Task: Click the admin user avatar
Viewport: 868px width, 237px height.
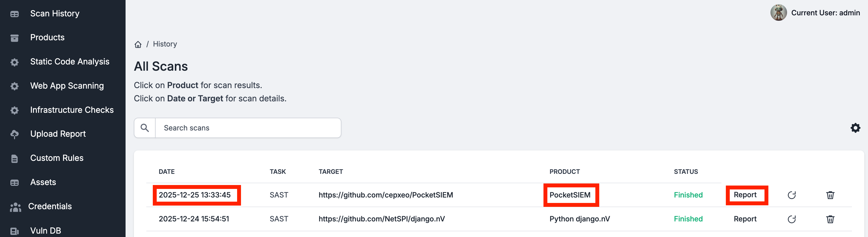Action: pyautogui.click(x=778, y=13)
